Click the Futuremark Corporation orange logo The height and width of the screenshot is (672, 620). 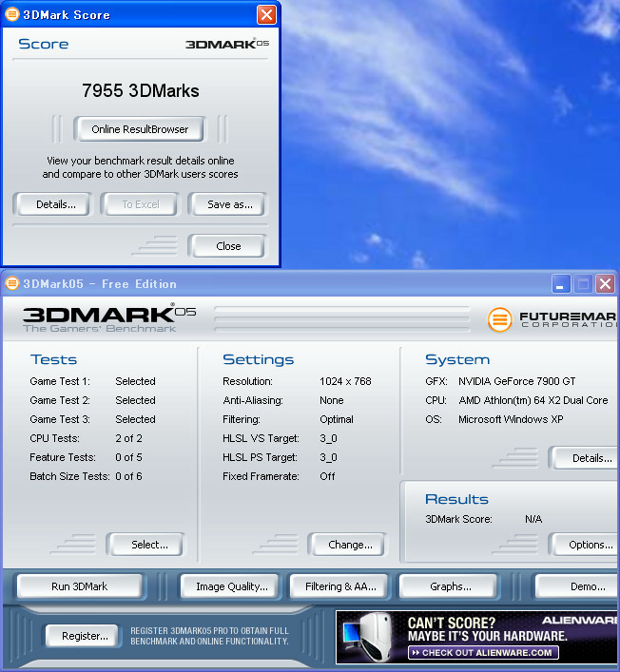pyautogui.click(x=499, y=319)
